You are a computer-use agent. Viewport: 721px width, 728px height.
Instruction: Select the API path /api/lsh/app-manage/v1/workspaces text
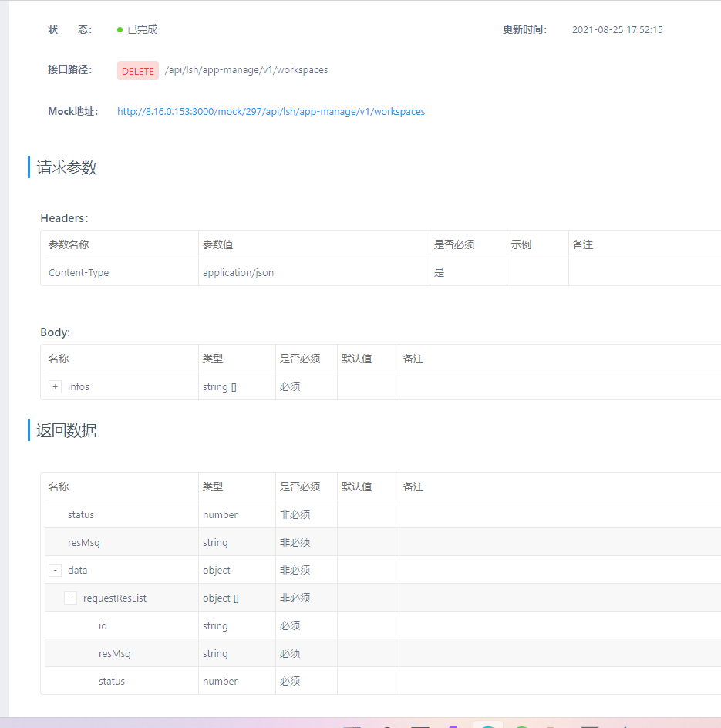coord(247,69)
